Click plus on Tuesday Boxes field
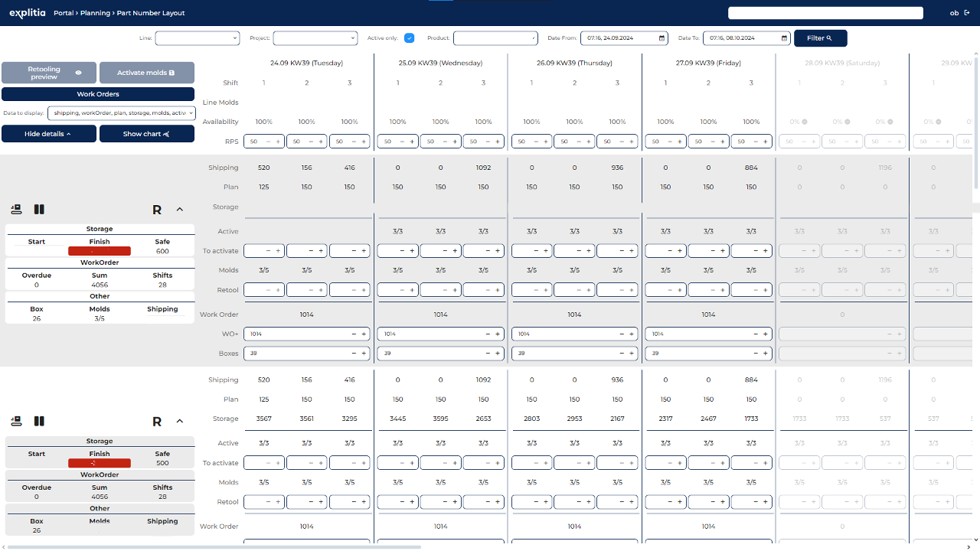Viewport: 980px width, 551px height. [x=364, y=354]
